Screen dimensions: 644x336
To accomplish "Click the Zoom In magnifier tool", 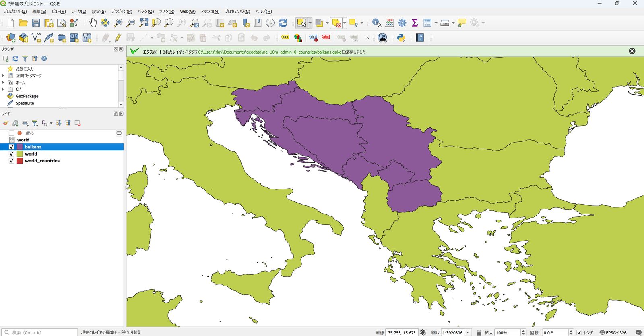I will (x=118, y=23).
